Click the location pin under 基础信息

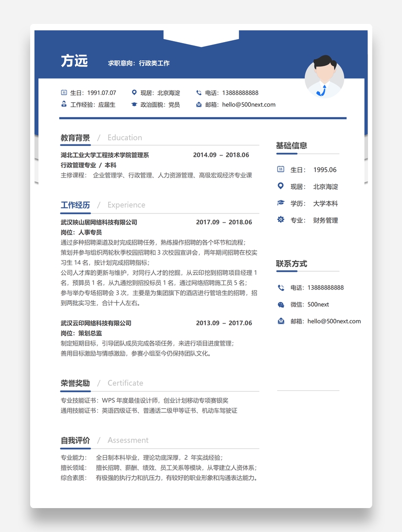click(x=280, y=186)
